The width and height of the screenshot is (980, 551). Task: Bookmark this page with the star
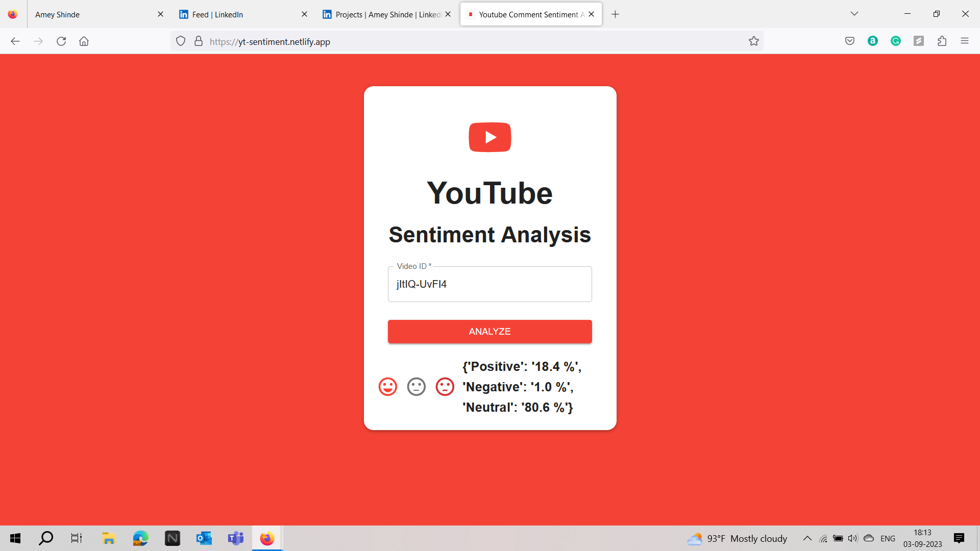tap(754, 41)
